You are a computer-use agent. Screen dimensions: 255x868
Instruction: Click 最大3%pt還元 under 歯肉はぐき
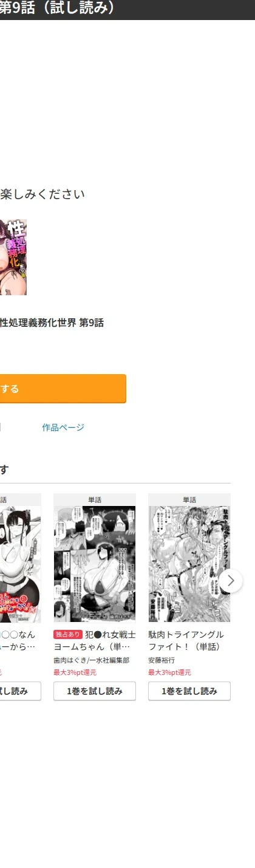point(75,672)
